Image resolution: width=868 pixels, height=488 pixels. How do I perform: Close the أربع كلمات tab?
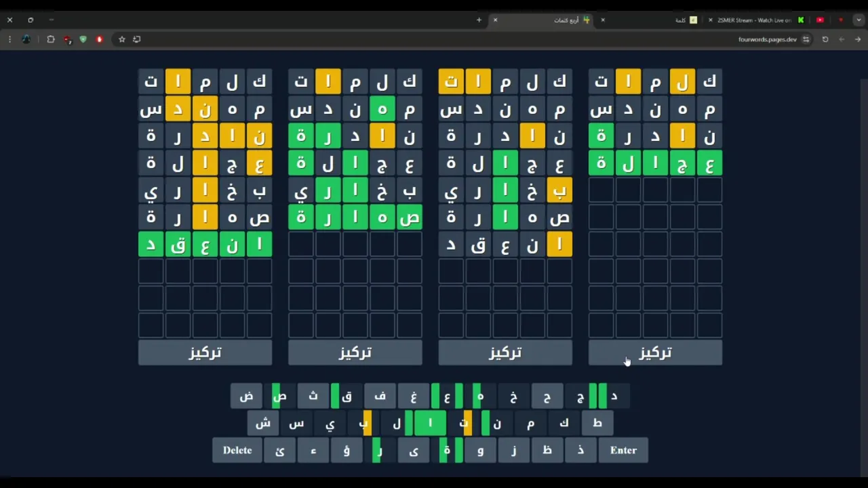[495, 20]
